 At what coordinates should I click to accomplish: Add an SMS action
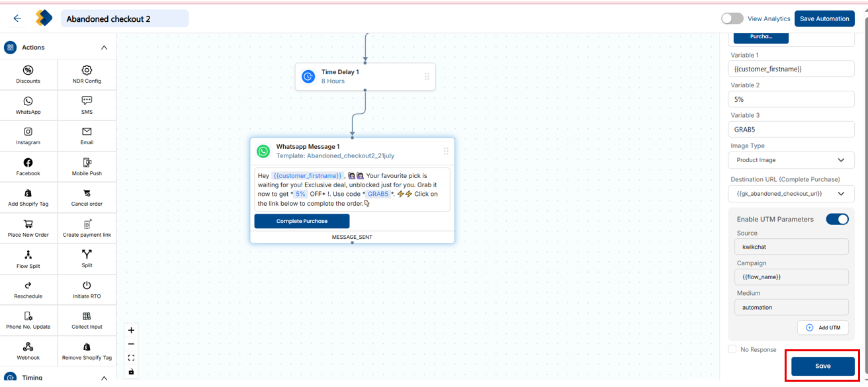pyautogui.click(x=87, y=105)
